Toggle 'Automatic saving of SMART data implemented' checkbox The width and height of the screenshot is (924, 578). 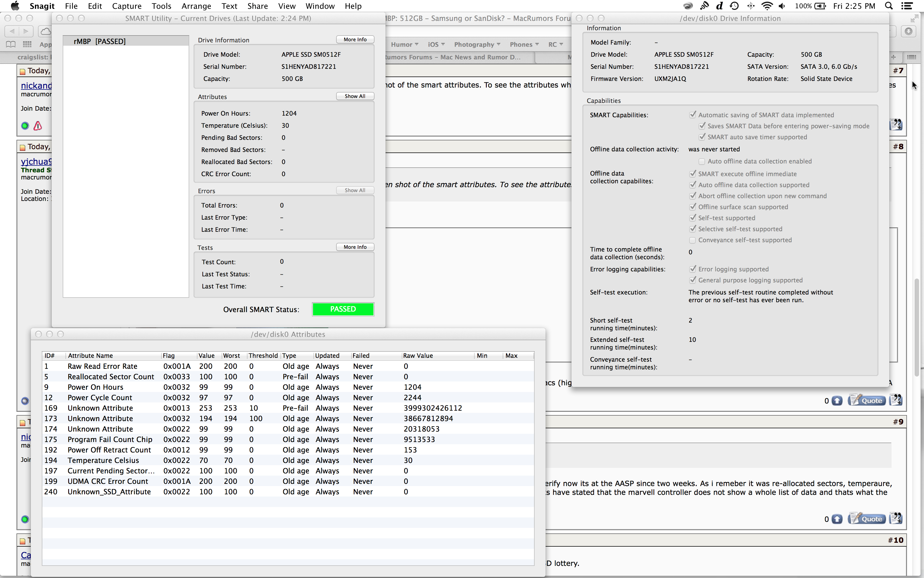click(693, 115)
